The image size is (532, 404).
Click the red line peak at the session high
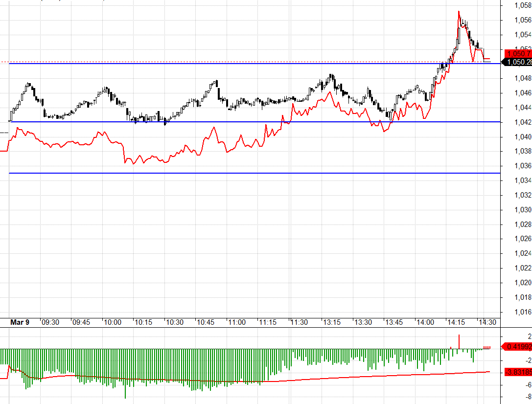[459, 11]
